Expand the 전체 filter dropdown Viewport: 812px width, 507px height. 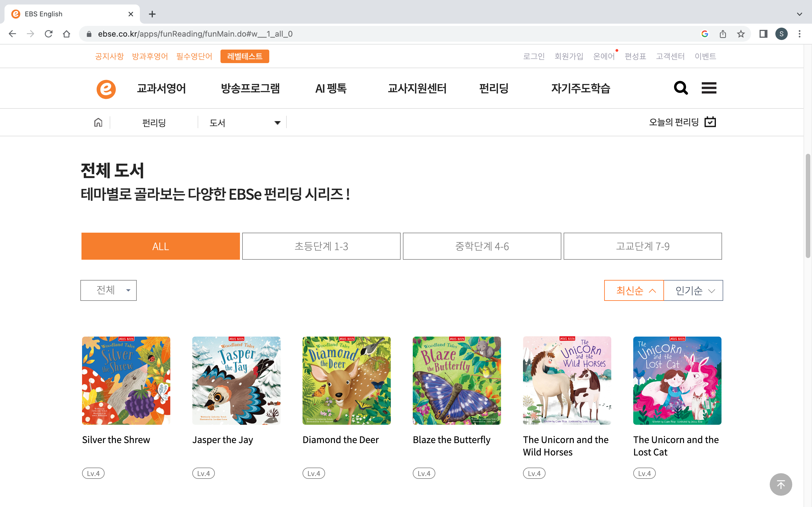(x=108, y=290)
